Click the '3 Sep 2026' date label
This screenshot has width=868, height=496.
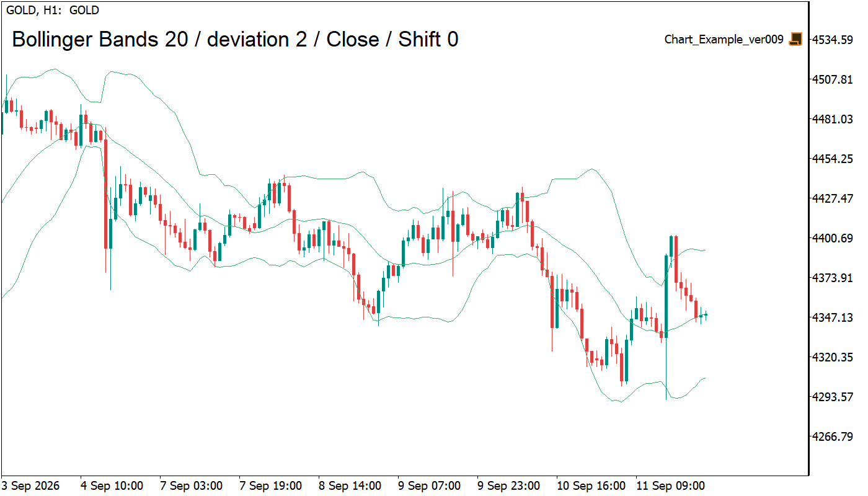31,485
